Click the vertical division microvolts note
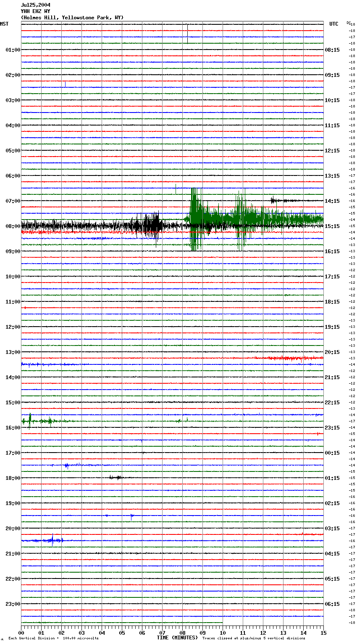 53,638
